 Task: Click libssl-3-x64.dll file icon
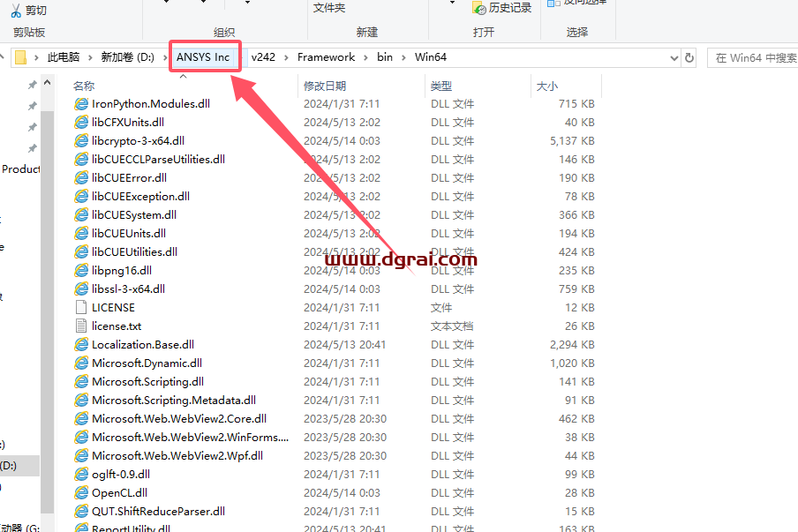[81, 288]
